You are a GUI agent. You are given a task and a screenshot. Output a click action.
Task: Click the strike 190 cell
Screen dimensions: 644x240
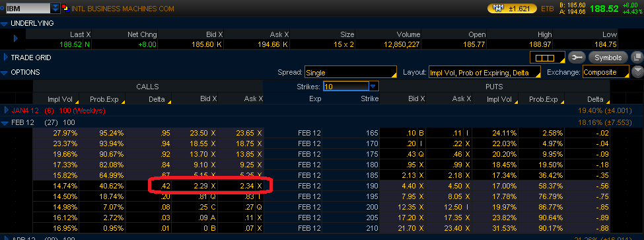point(371,186)
